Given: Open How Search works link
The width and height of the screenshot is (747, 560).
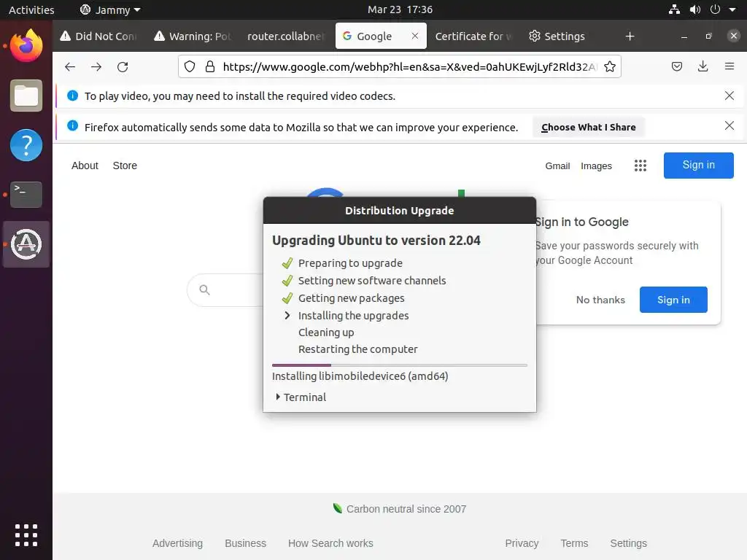Looking at the screenshot, I should tap(330, 542).
